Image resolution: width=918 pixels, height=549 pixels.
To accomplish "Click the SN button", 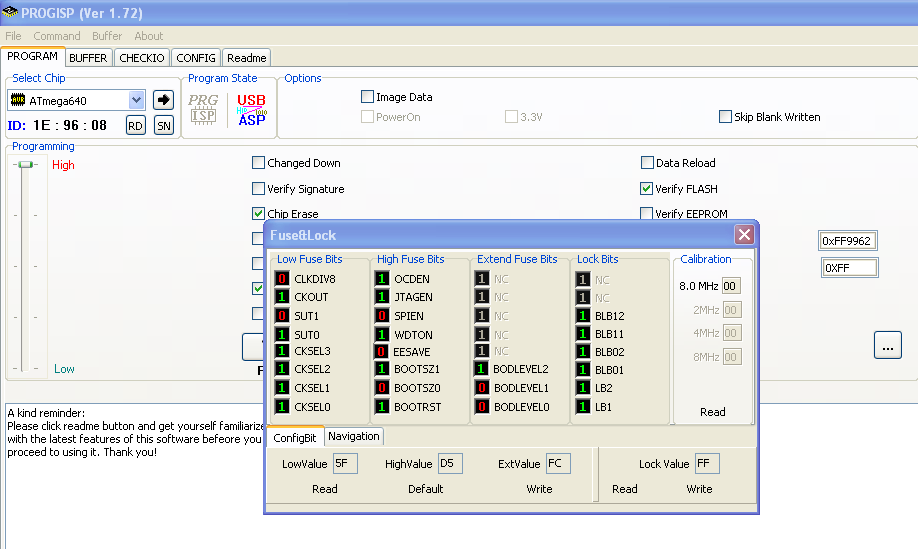I will click(x=164, y=125).
